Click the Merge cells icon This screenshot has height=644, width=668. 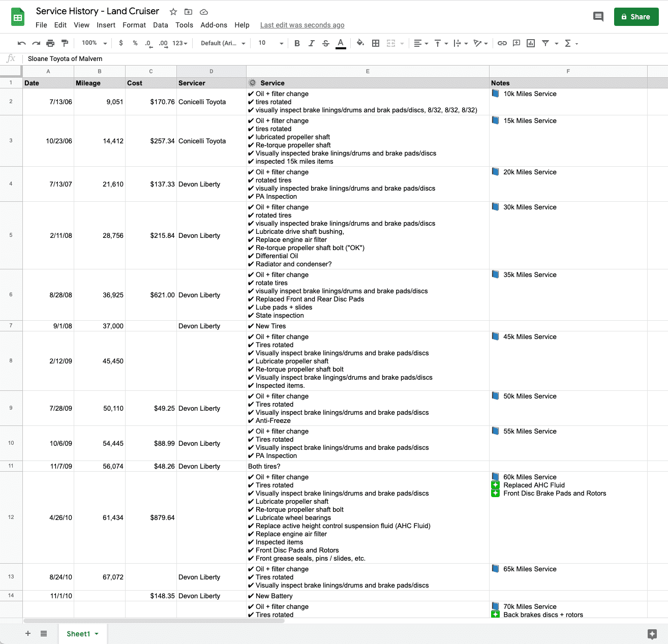coord(391,43)
